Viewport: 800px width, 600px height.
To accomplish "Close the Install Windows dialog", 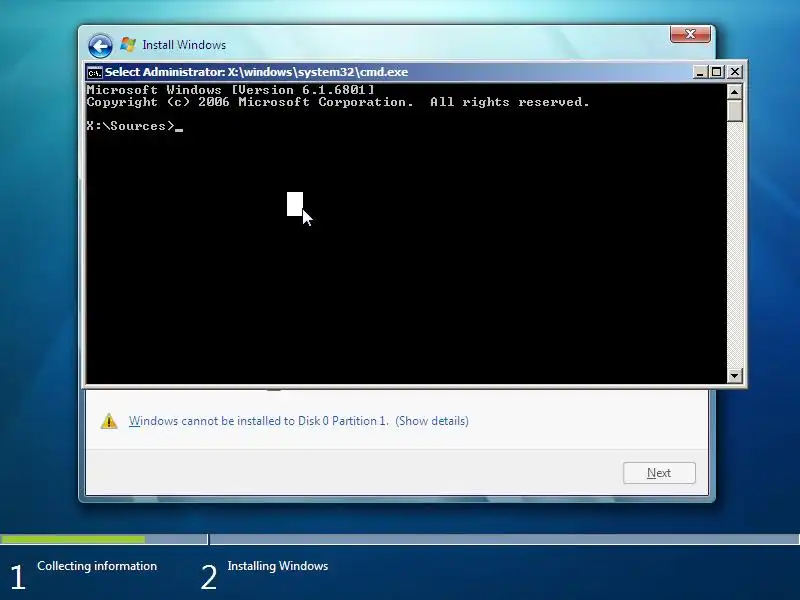I will coord(690,34).
